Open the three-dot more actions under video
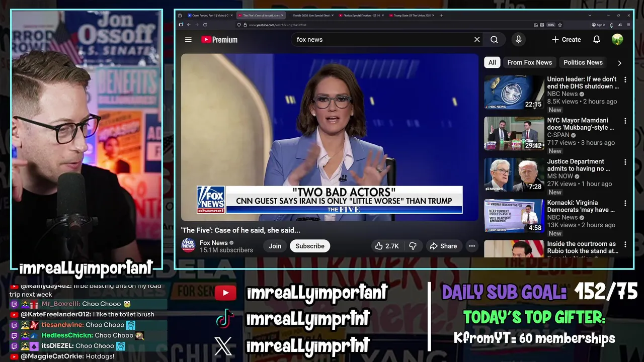The image size is (644, 362). coord(472,246)
